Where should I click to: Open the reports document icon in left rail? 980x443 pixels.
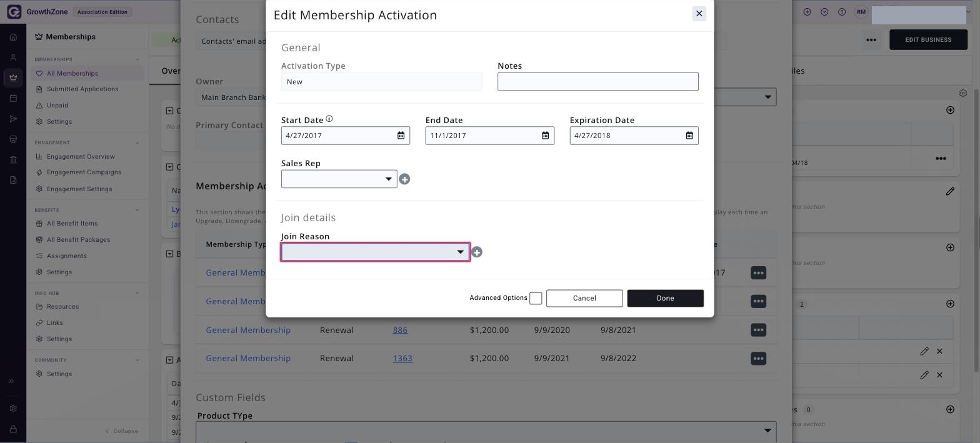pos(13,180)
